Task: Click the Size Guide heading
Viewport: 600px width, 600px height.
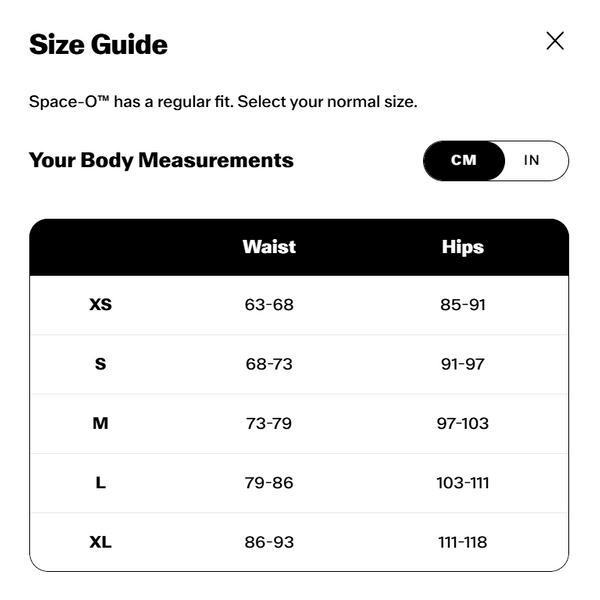Action: [x=98, y=44]
